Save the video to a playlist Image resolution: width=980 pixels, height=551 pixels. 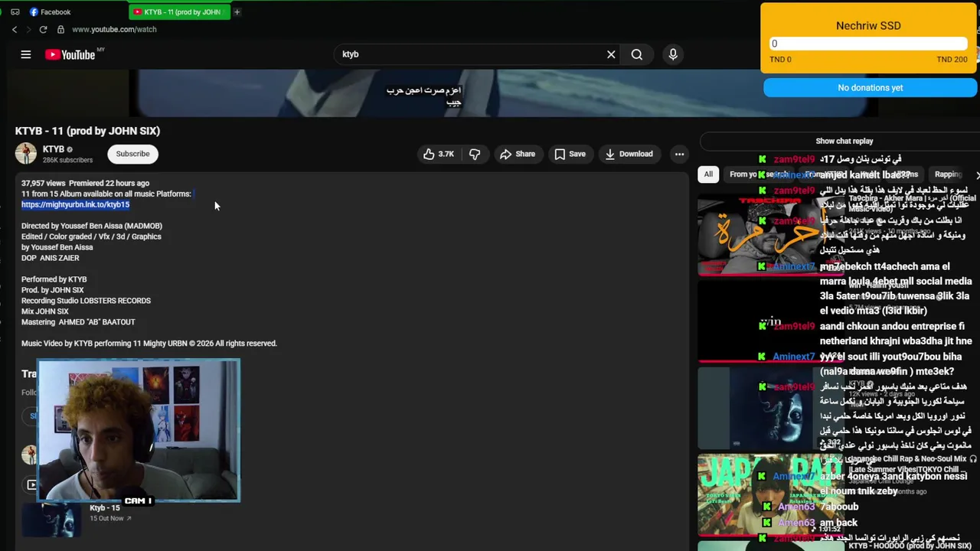point(570,154)
